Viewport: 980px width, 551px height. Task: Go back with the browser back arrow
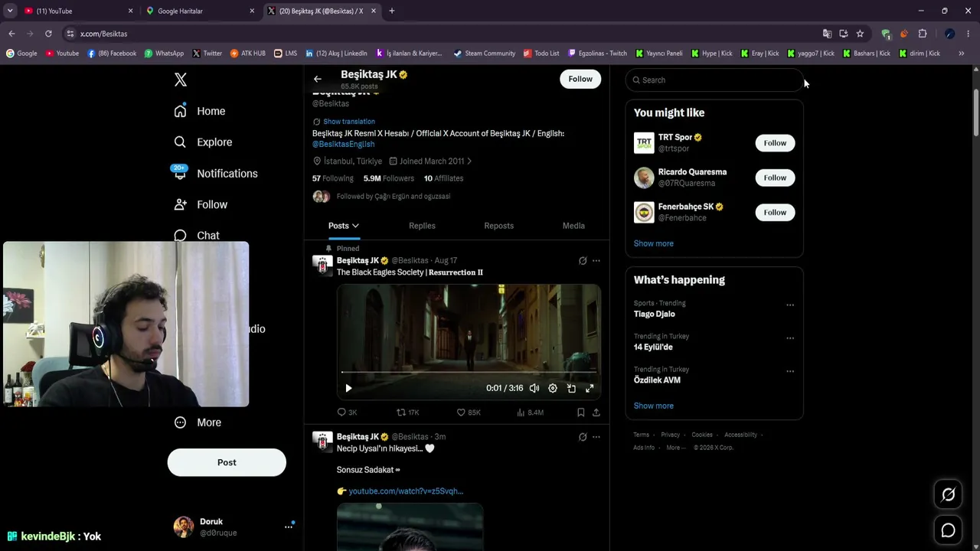11,34
